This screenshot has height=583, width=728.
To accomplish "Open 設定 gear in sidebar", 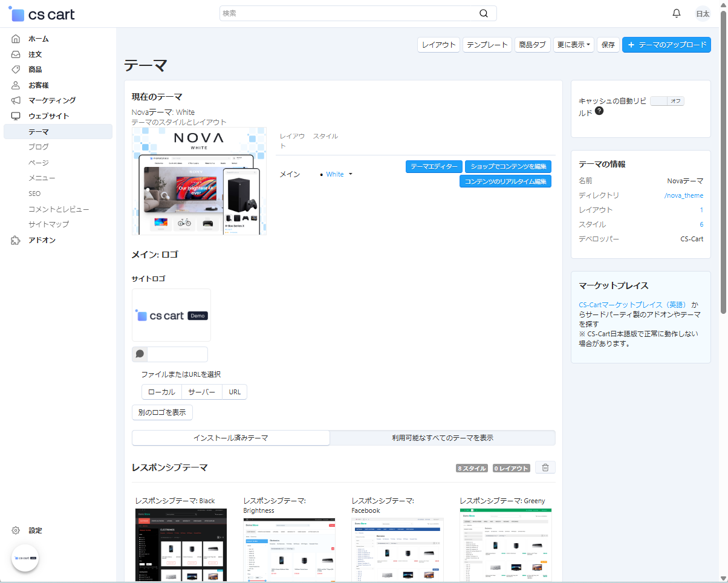I will (x=16, y=530).
